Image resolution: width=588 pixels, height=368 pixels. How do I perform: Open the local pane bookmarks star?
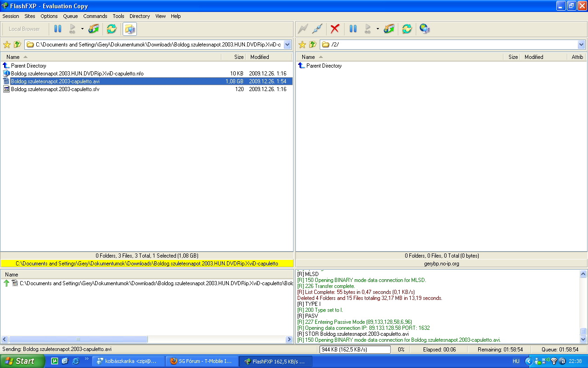[x=7, y=45]
